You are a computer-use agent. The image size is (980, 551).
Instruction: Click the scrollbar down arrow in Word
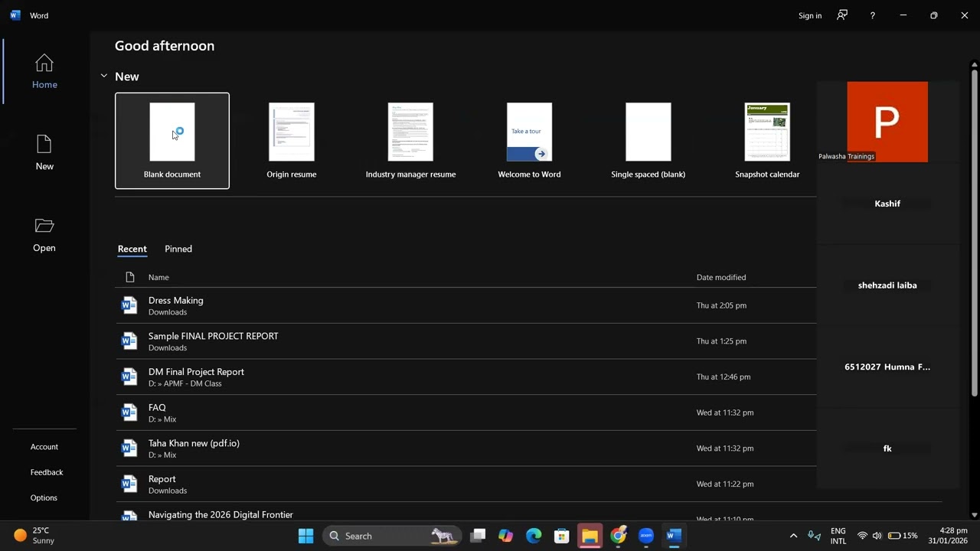pos(975,515)
